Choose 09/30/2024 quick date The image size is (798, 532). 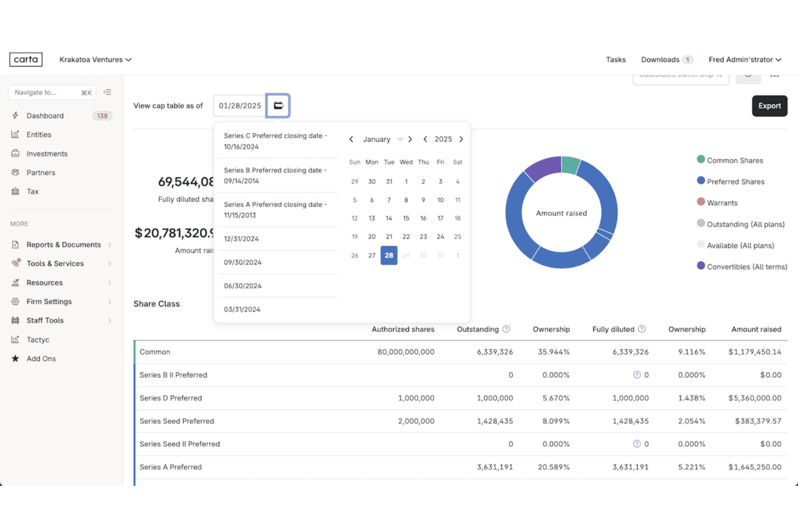[x=278, y=262]
